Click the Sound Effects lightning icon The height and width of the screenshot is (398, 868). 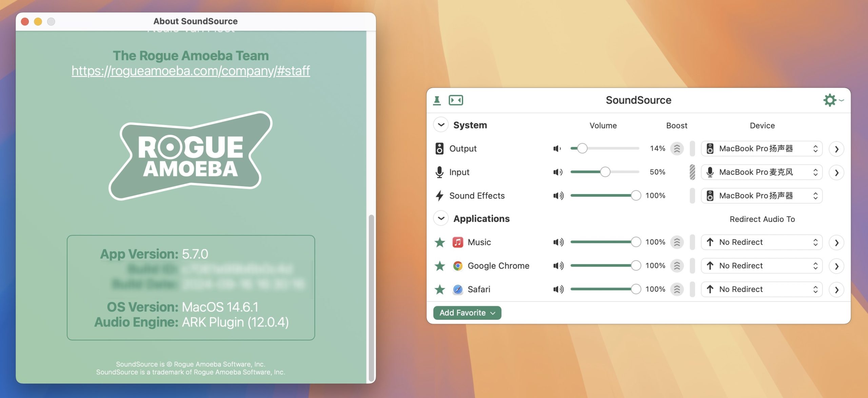coord(439,195)
